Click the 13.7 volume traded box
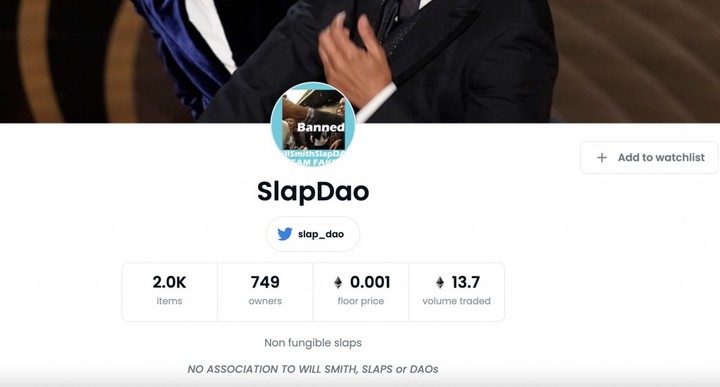The image size is (720, 387). click(x=456, y=292)
